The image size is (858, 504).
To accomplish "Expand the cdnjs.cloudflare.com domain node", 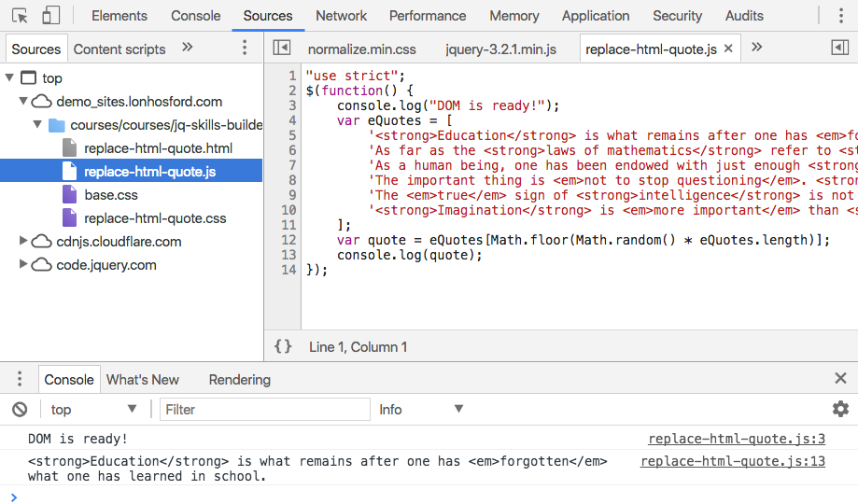I will [23, 241].
